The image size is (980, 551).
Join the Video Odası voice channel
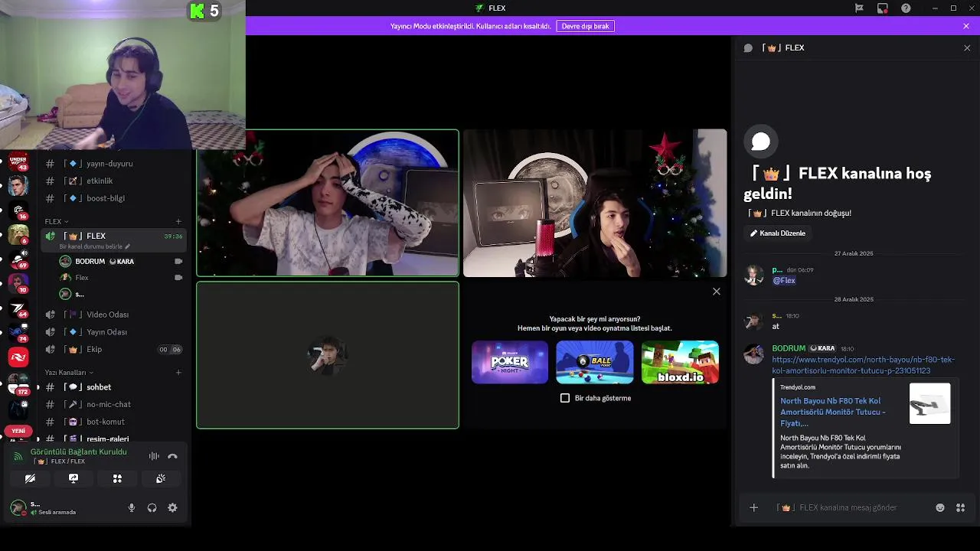113,315
